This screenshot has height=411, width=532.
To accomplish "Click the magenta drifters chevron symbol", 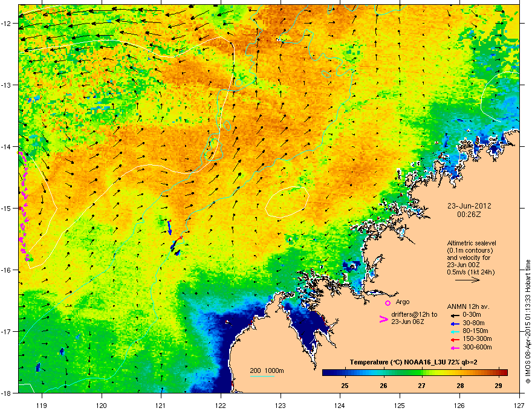I will pyautogui.click(x=383, y=319).
